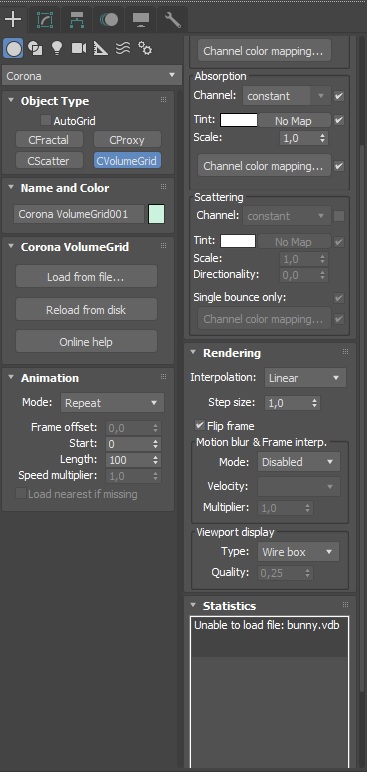Open the Animation Mode Repeat dropdown
The height and width of the screenshot is (772, 367).
click(112, 403)
